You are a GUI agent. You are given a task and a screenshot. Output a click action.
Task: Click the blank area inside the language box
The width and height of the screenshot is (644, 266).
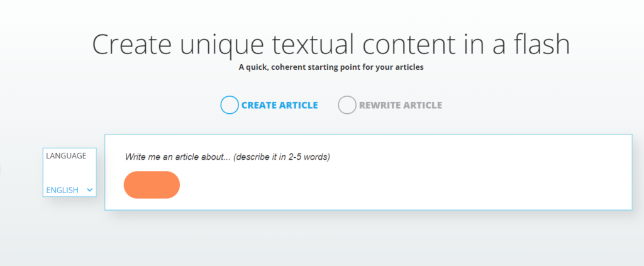click(x=69, y=172)
